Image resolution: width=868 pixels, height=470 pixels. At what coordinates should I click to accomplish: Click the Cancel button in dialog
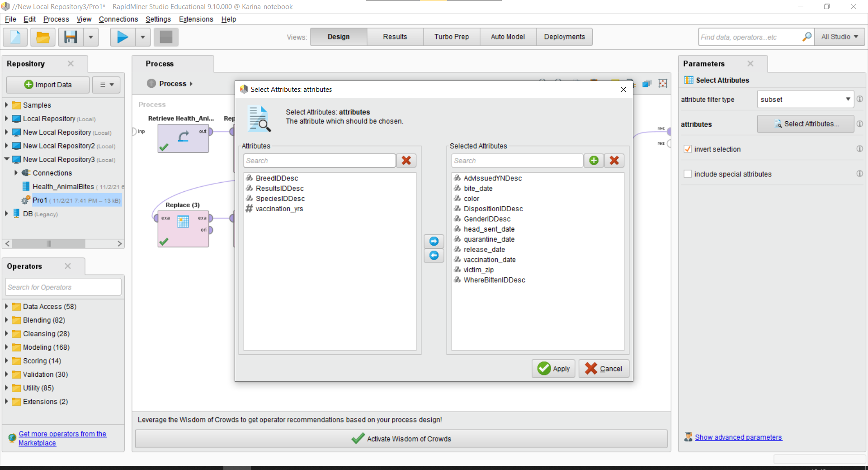click(604, 369)
